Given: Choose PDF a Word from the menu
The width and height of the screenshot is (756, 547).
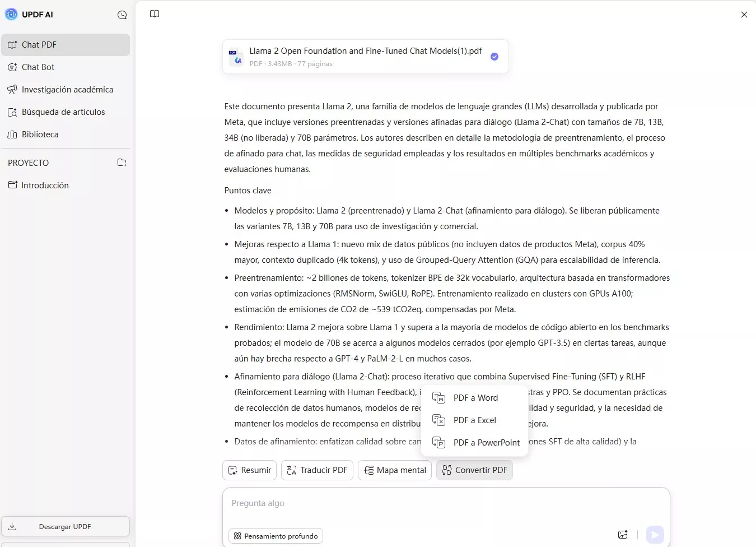Looking at the screenshot, I should (474, 398).
